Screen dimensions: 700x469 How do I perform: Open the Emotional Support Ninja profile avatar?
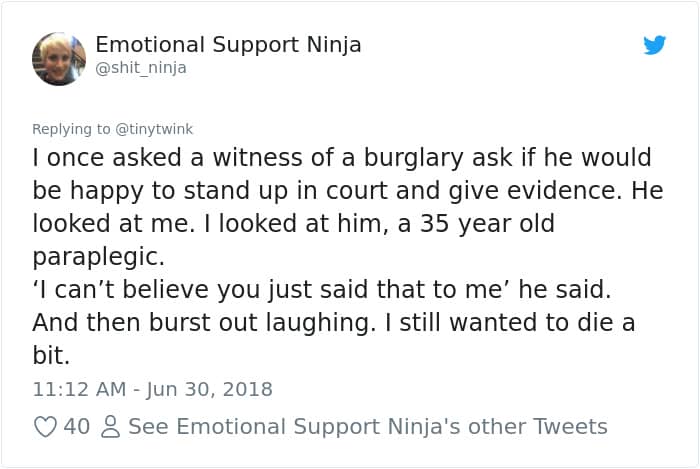tap(59, 59)
